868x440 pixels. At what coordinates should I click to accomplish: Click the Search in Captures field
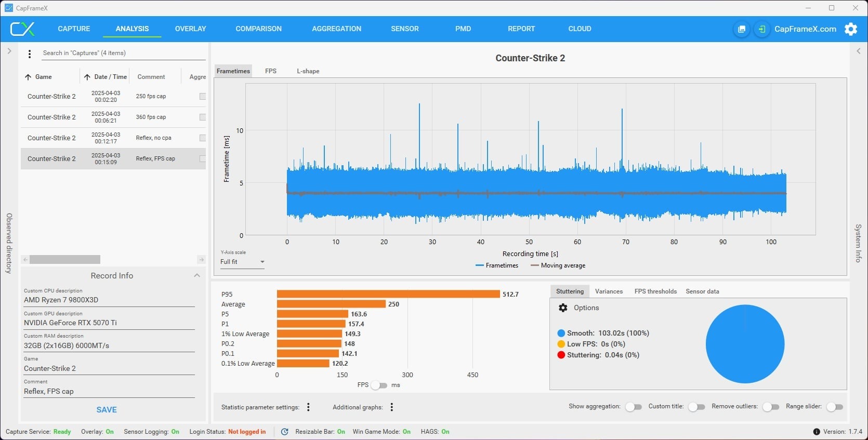124,53
